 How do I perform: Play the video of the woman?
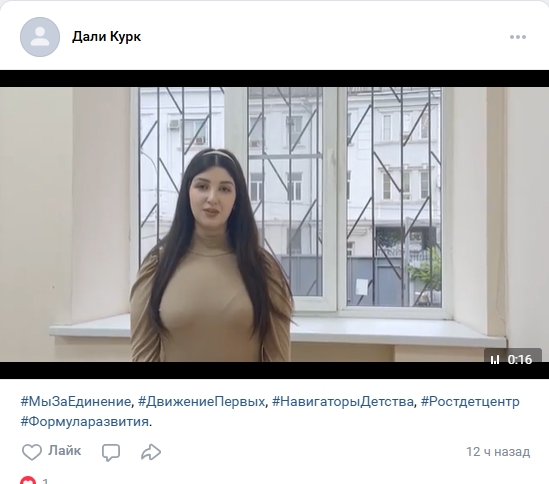click(274, 224)
